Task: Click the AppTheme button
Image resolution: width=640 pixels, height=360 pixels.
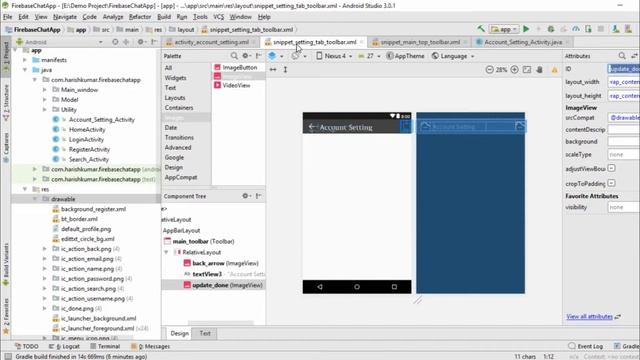Action: [405, 56]
